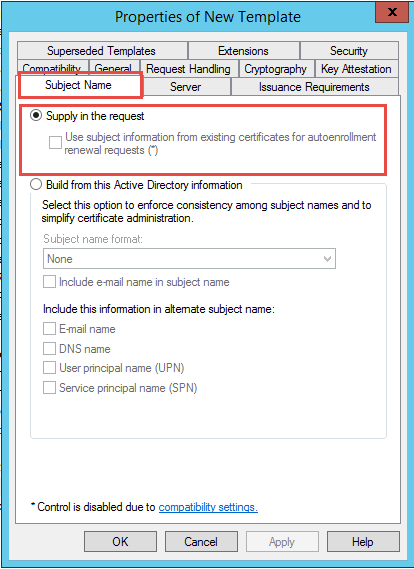Check the DNS name checkbox

pyautogui.click(x=49, y=348)
